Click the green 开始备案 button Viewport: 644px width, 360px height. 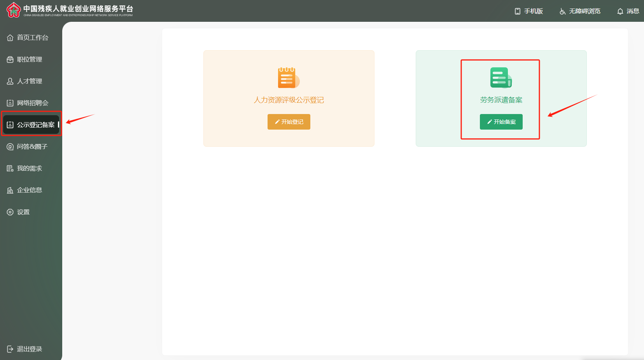click(501, 122)
